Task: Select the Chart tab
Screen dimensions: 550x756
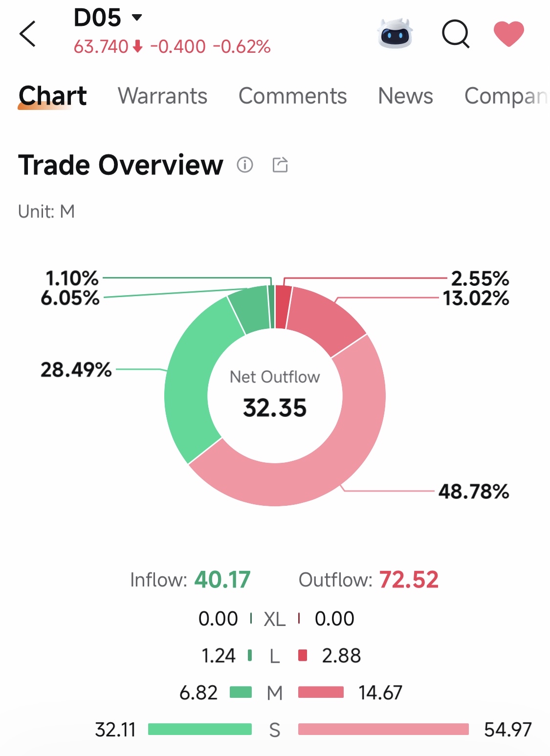Action: coord(53,96)
